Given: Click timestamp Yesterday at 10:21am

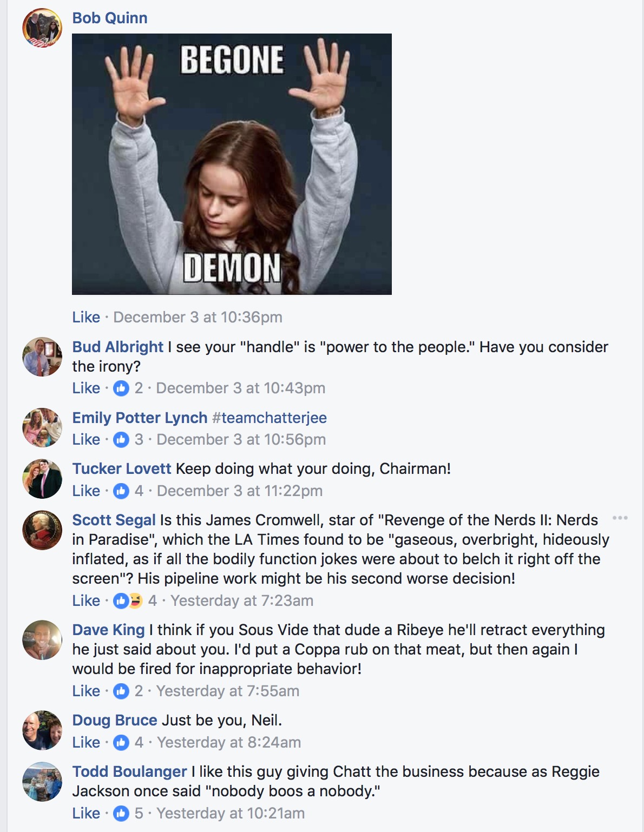Looking at the screenshot, I should point(231,813).
